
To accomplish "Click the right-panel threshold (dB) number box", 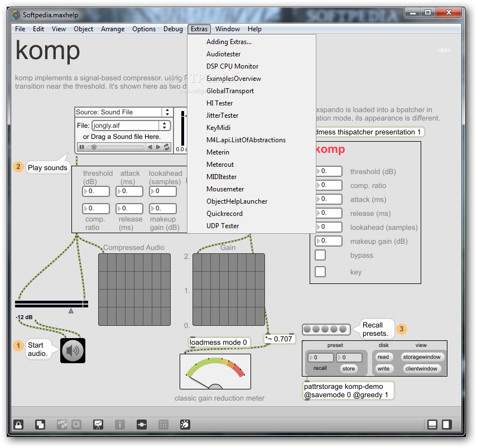I will (329, 171).
